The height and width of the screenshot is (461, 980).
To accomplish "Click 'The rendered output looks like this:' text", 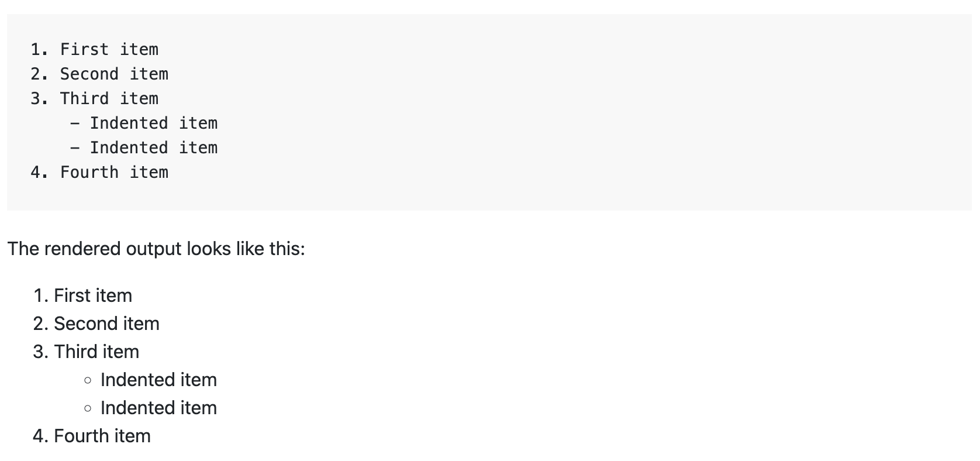I will pos(156,249).
